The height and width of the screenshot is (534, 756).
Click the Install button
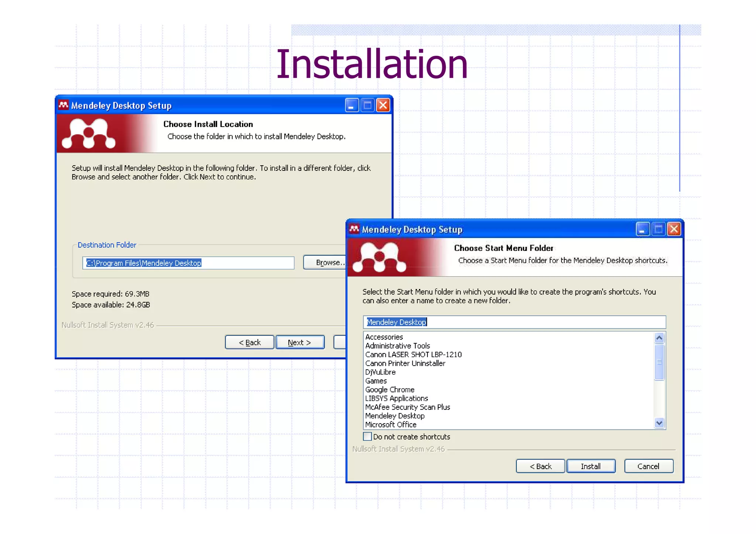click(x=591, y=466)
